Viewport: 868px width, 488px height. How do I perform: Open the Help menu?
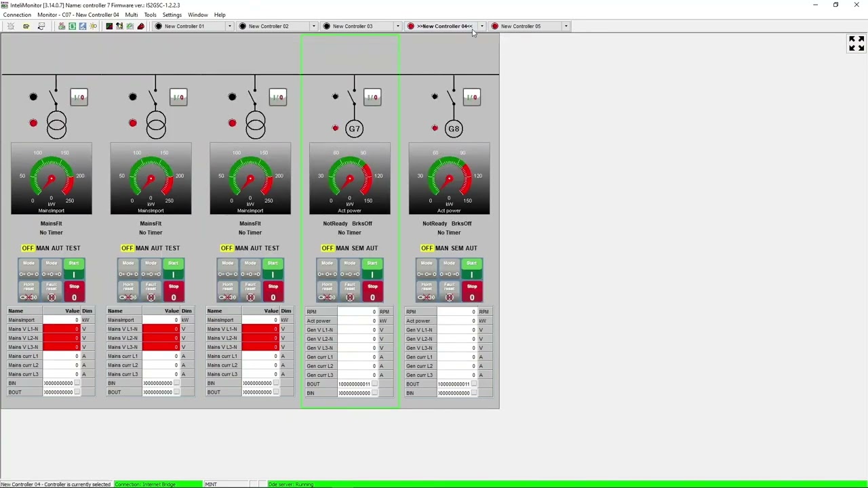click(x=220, y=15)
